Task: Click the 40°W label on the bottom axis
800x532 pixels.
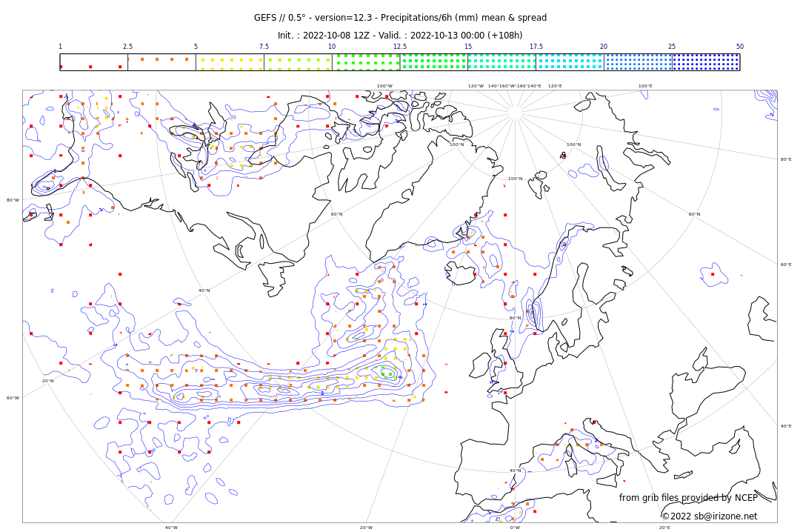Action: pos(171,528)
